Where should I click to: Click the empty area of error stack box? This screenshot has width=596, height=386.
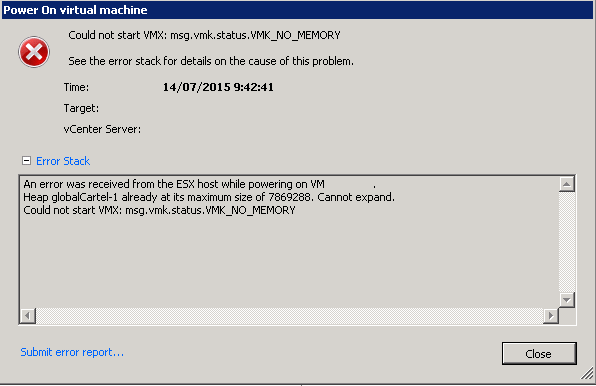click(x=289, y=262)
